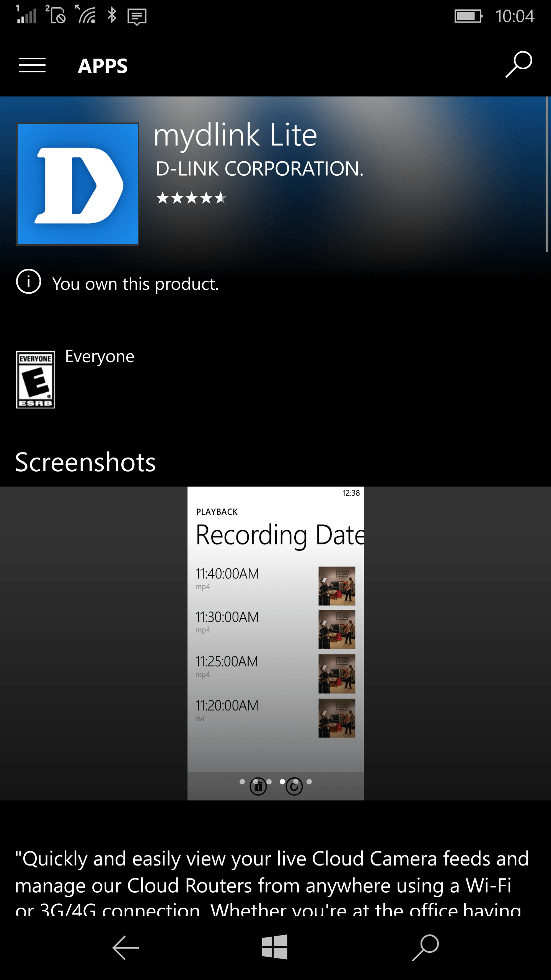
Task: Tap the 11:40:00AM recording entry text
Action: click(227, 574)
